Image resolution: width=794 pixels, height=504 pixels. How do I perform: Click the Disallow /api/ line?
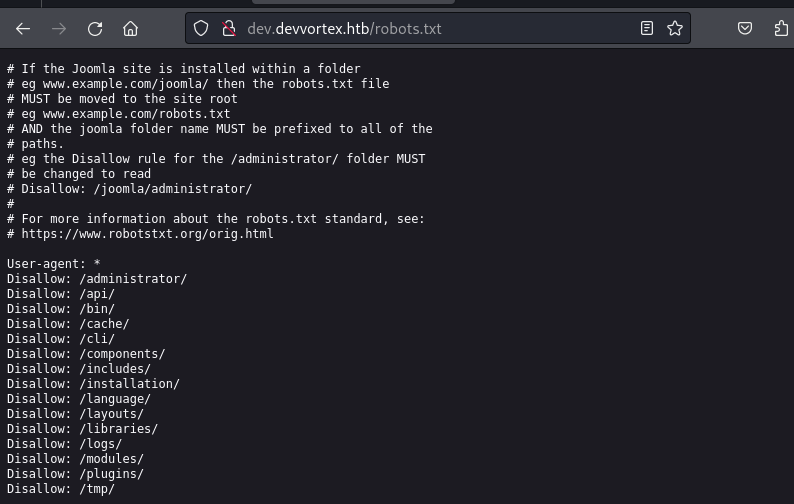61,294
